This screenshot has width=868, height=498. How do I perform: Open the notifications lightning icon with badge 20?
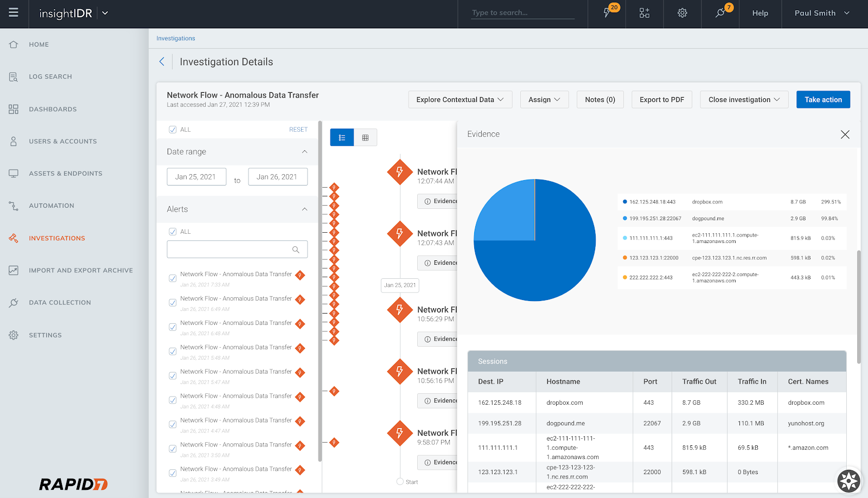pyautogui.click(x=607, y=12)
